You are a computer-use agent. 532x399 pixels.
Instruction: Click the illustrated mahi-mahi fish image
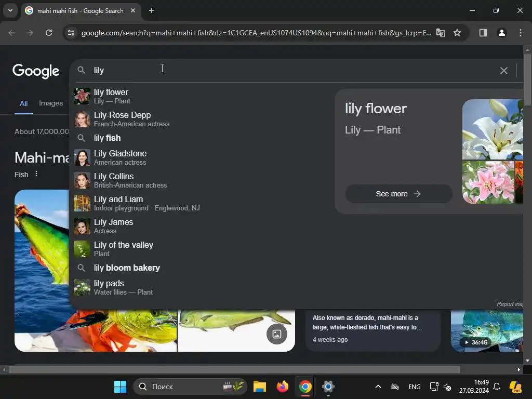tap(236, 331)
